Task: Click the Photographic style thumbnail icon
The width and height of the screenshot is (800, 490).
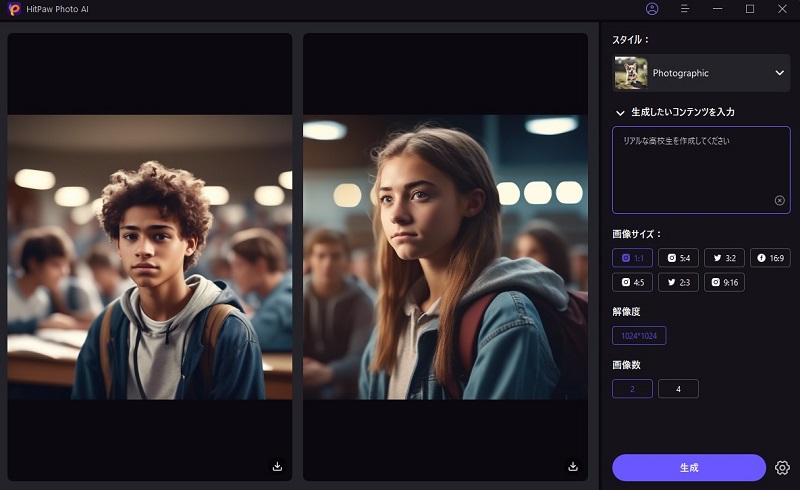Action: (x=630, y=73)
